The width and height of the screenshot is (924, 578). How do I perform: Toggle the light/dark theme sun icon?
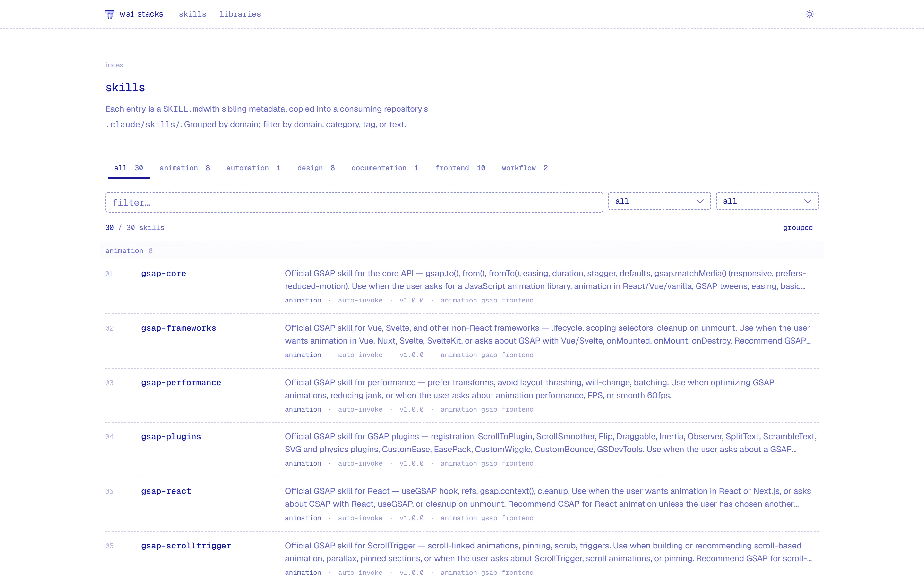pos(809,14)
